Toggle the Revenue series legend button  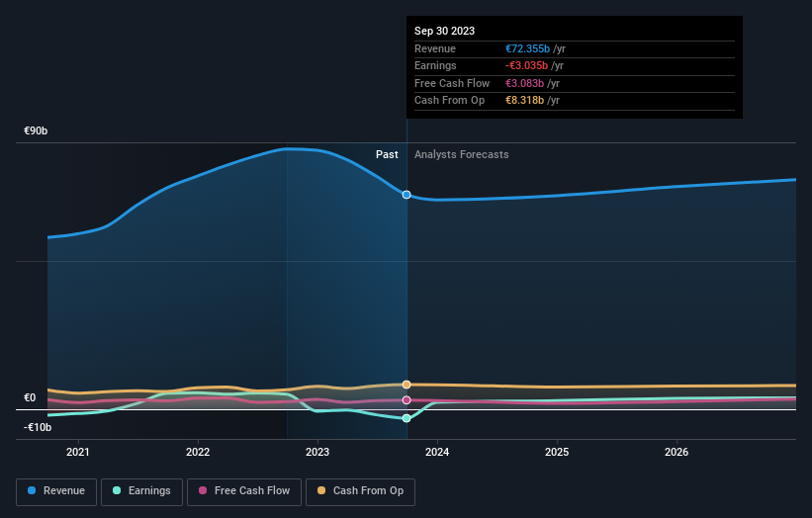(x=56, y=491)
